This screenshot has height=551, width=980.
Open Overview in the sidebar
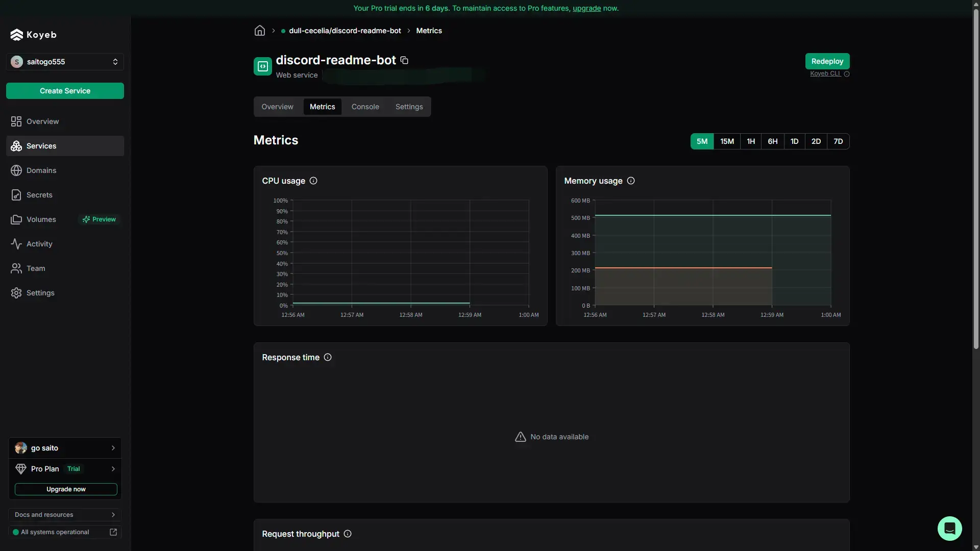pos(65,121)
